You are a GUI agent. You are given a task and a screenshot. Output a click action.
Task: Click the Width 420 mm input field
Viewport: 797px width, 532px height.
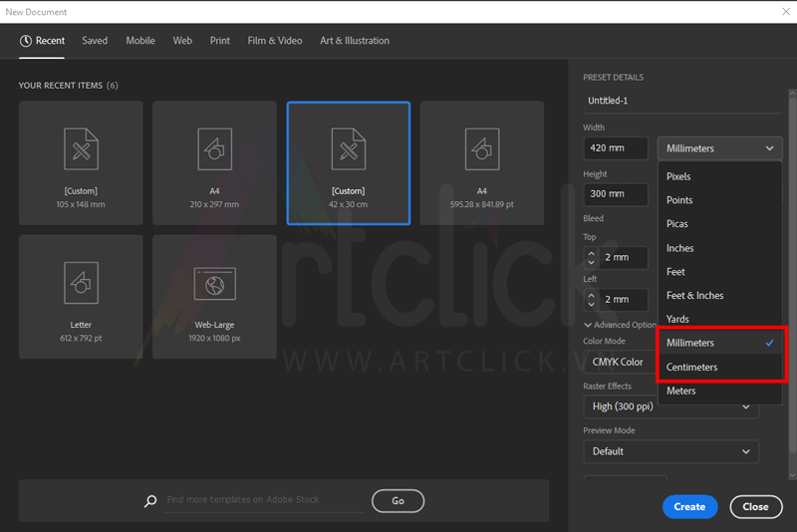[616, 148]
